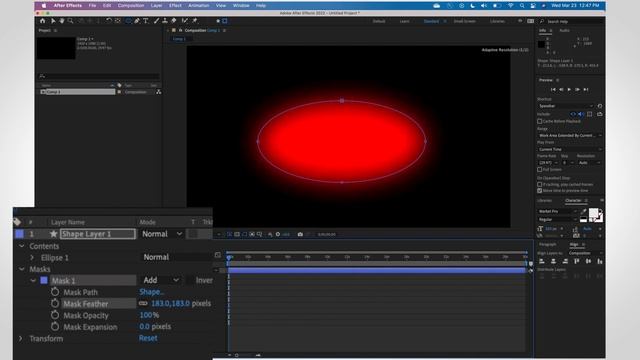Click the white fill color swatch
The width and height of the screenshot is (640, 360).
[x=593, y=212]
